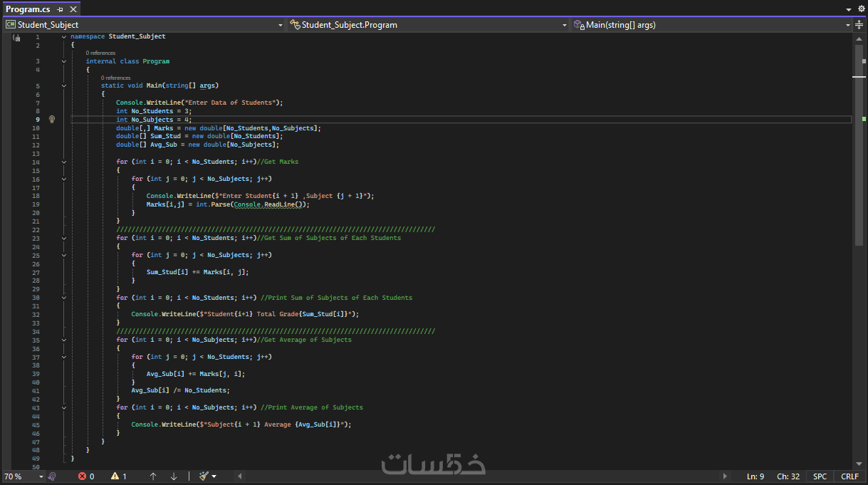The height and width of the screenshot is (485, 868).
Task: Click the red error count icon
Action: [x=82, y=476]
